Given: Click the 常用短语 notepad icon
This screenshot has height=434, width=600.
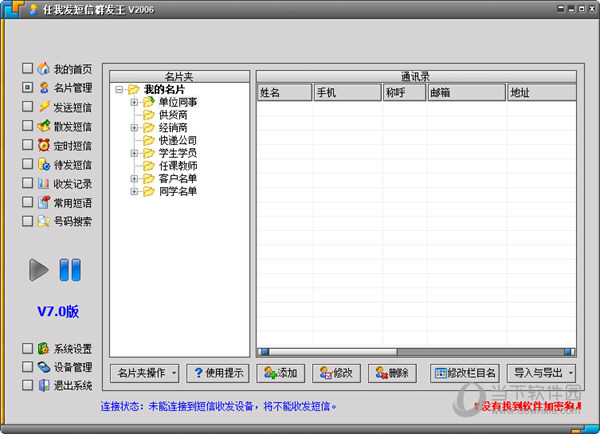Looking at the screenshot, I should tap(44, 202).
